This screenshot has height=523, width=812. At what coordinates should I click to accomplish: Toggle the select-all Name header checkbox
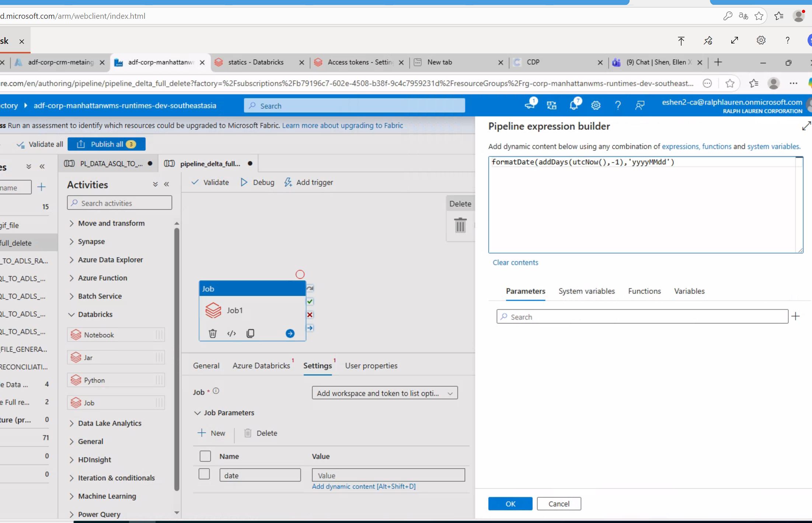point(205,456)
